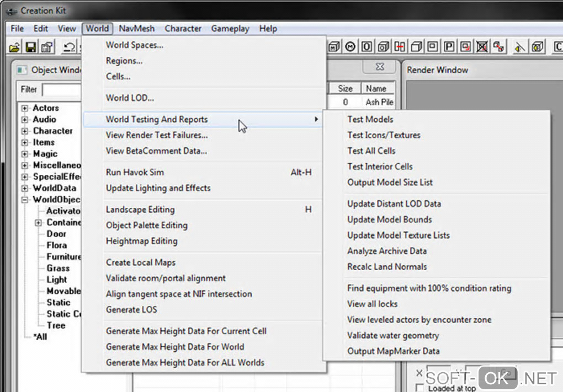
Task: Click the Open file folder icon
Action: (x=14, y=47)
